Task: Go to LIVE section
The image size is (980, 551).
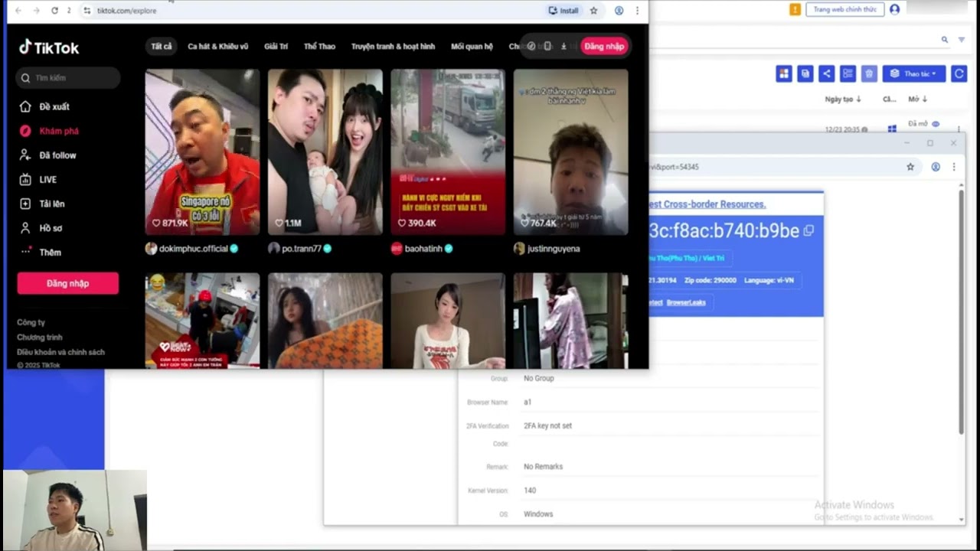Action: click(38, 180)
